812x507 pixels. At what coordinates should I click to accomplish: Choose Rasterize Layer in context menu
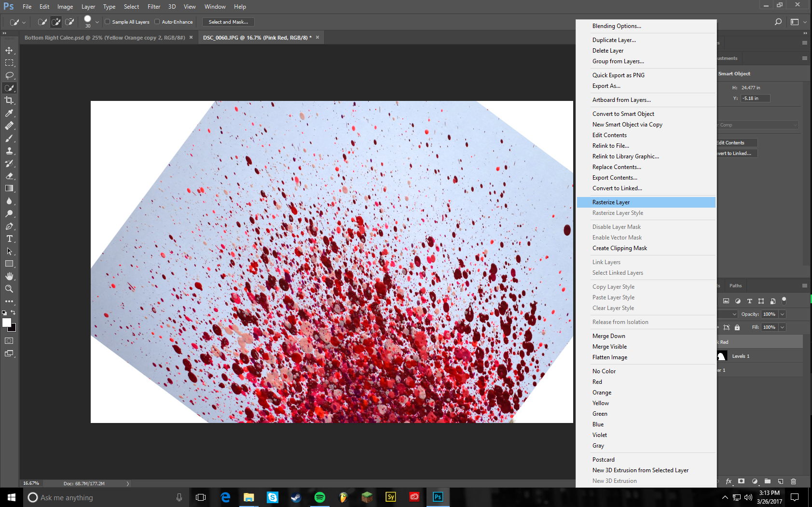646,202
